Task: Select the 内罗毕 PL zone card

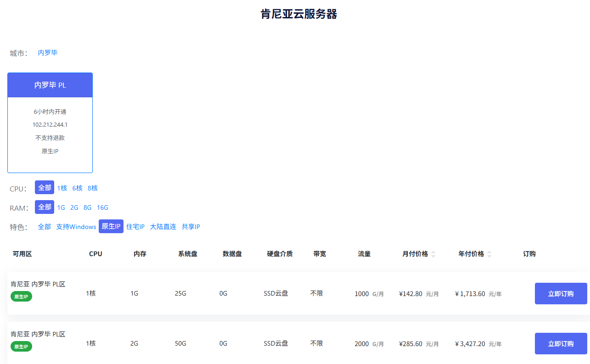Action: (50, 123)
